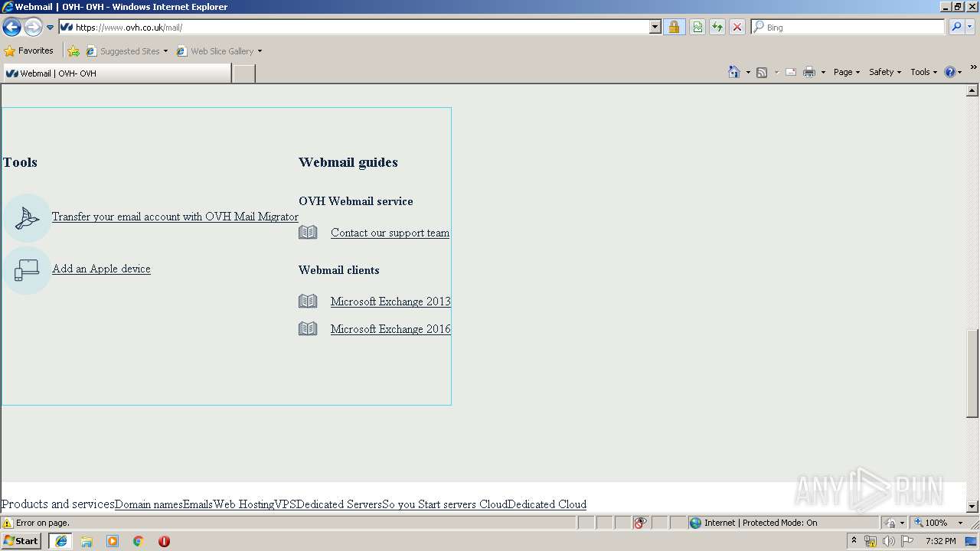Open Microsoft Exchange 2013 guide link

point(390,302)
